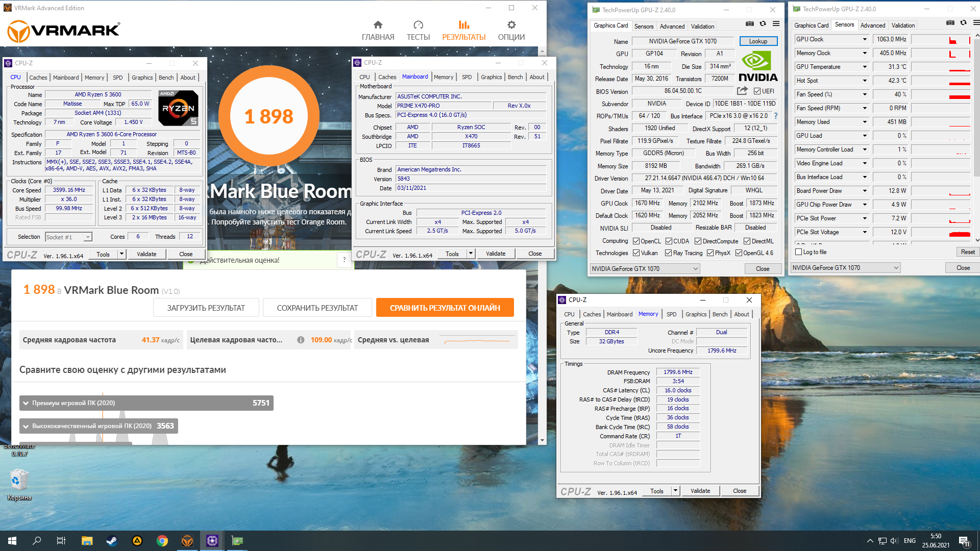980x551 pixels.
Task: Click scroll-down arrow of VRMark results scrollbar
Action: (x=542, y=440)
